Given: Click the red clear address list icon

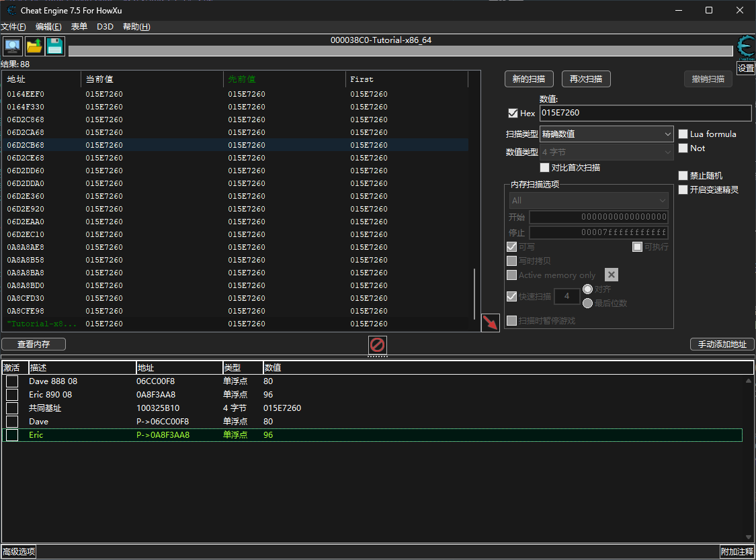Looking at the screenshot, I should (378, 345).
